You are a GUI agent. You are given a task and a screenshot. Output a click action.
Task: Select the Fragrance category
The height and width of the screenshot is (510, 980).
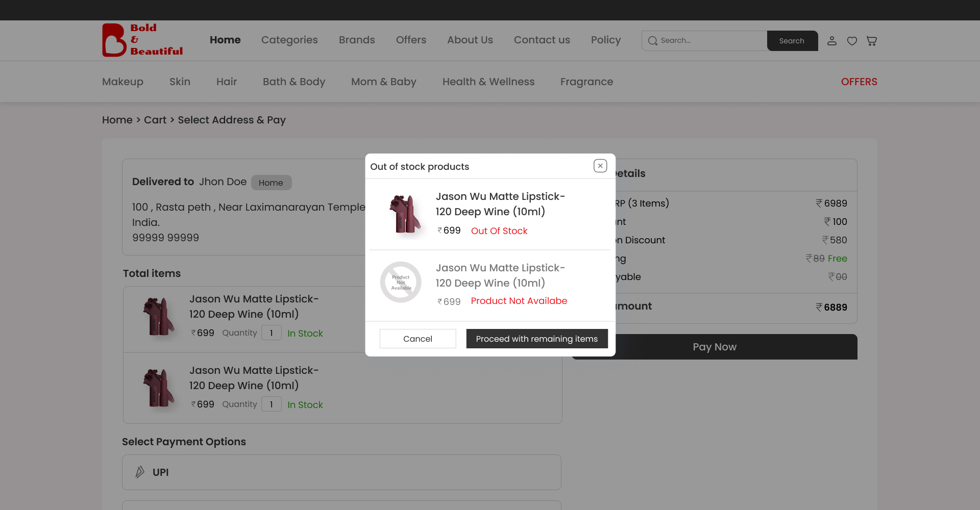tap(587, 82)
